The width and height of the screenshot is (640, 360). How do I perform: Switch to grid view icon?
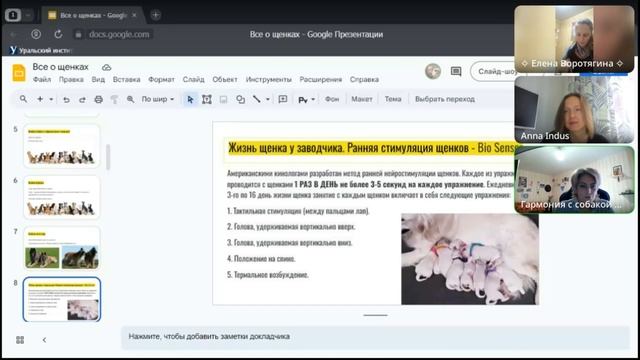(20, 340)
